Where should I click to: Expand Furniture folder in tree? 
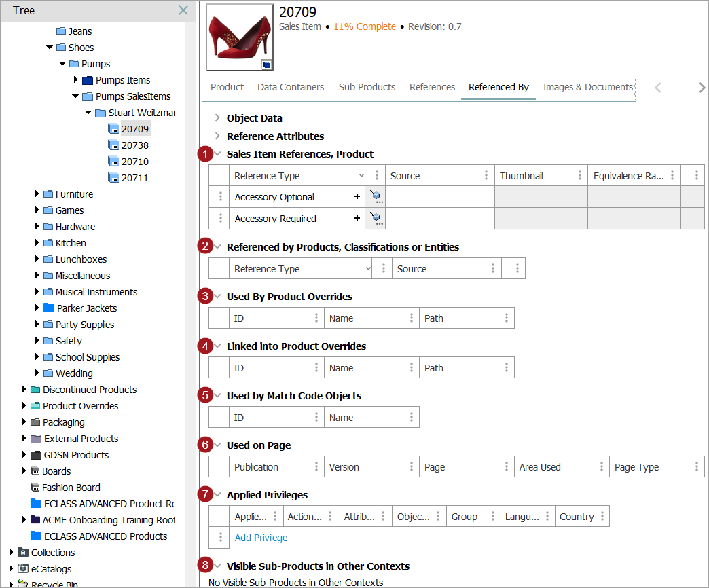(x=37, y=194)
